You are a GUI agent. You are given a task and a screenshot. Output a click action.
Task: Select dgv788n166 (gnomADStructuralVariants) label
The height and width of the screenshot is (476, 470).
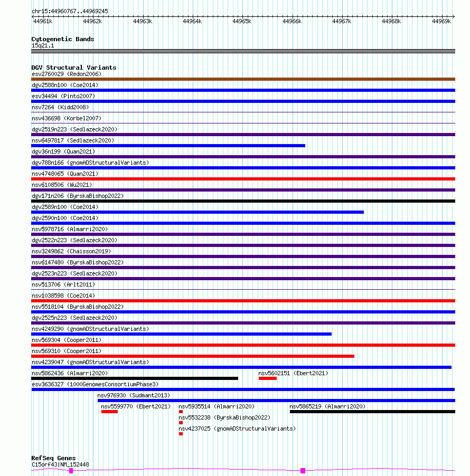tap(90, 163)
